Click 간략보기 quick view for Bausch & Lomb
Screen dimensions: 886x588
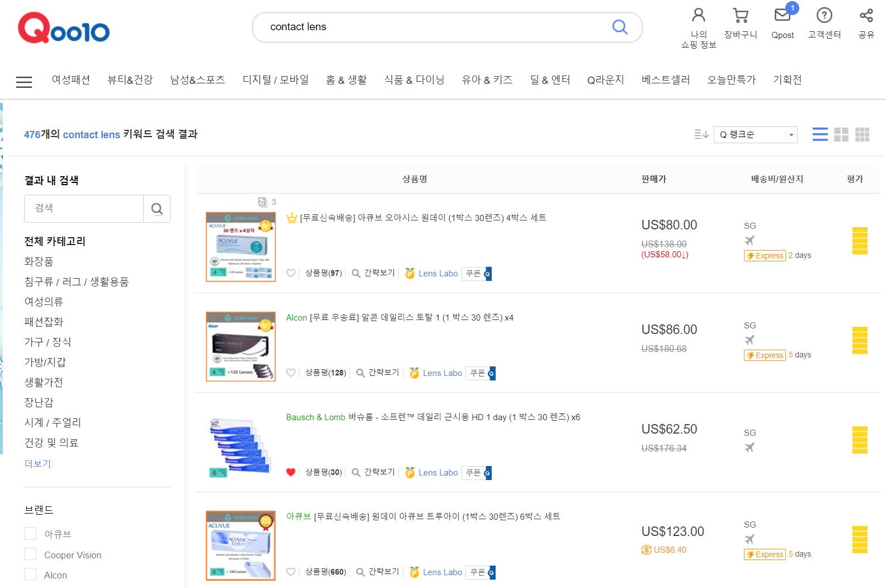(x=373, y=472)
